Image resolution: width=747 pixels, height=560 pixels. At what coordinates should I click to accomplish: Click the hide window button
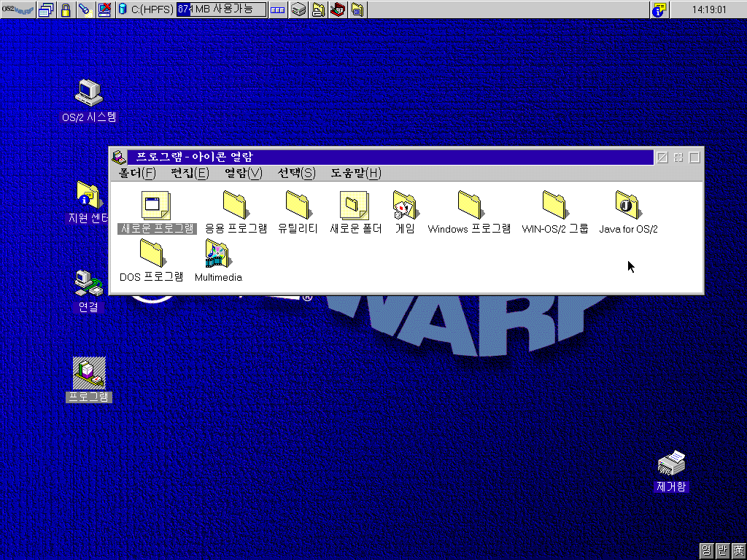click(678, 157)
